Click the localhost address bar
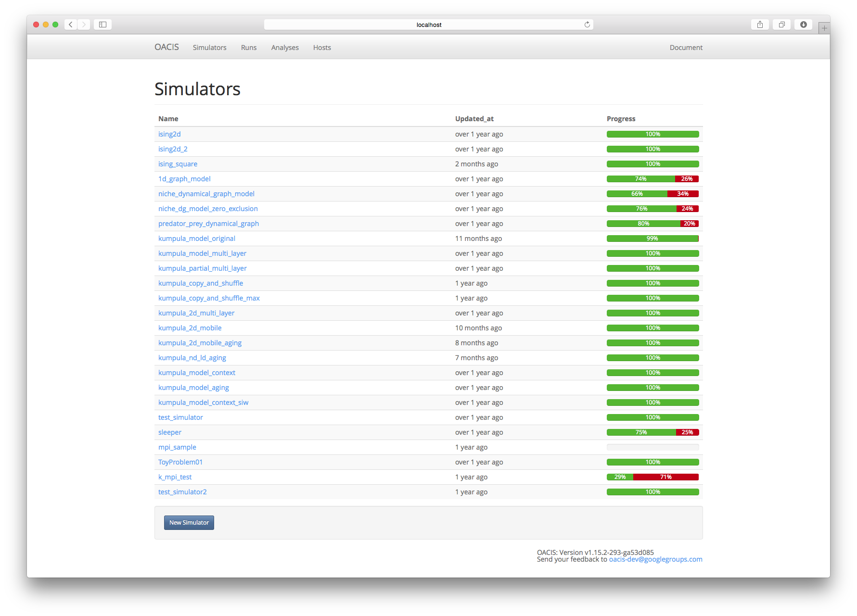This screenshot has width=857, height=616. 429,25
